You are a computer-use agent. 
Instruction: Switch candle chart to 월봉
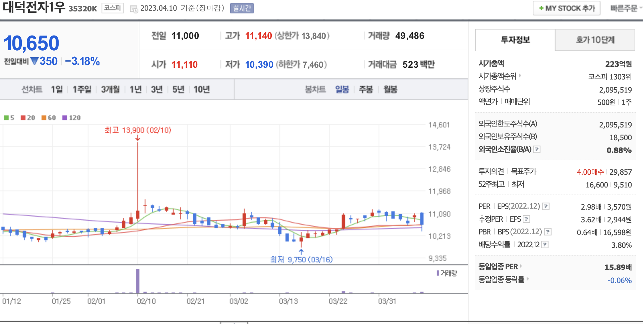(390, 90)
